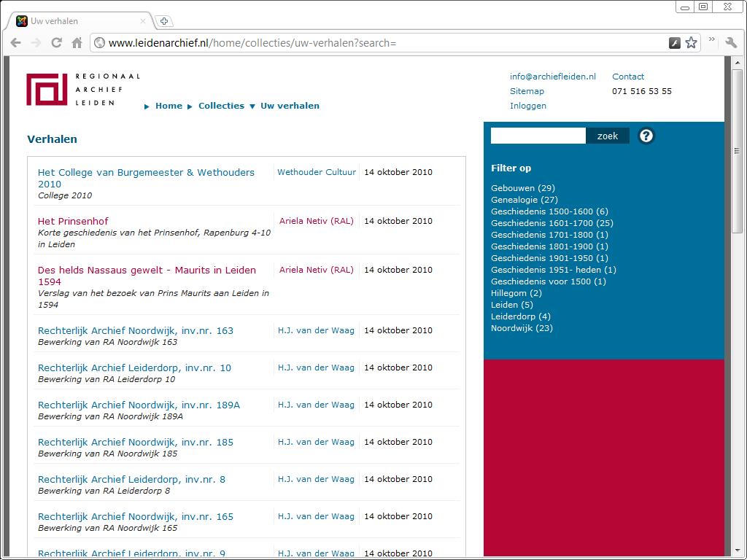Screen dimensions: 747x560
Task: Open Uw verhalen breadcrumb item
Action: (290, 106)
